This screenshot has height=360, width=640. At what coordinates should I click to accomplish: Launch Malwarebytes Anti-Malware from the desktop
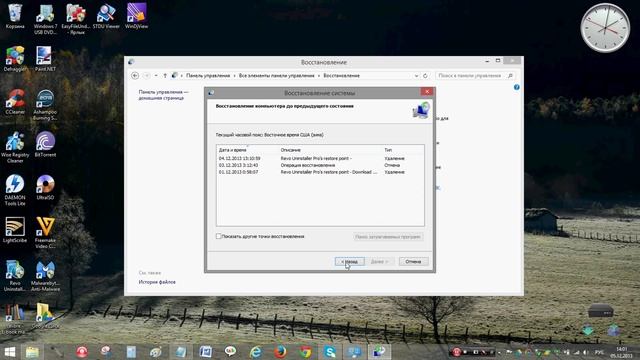[45, 276]
